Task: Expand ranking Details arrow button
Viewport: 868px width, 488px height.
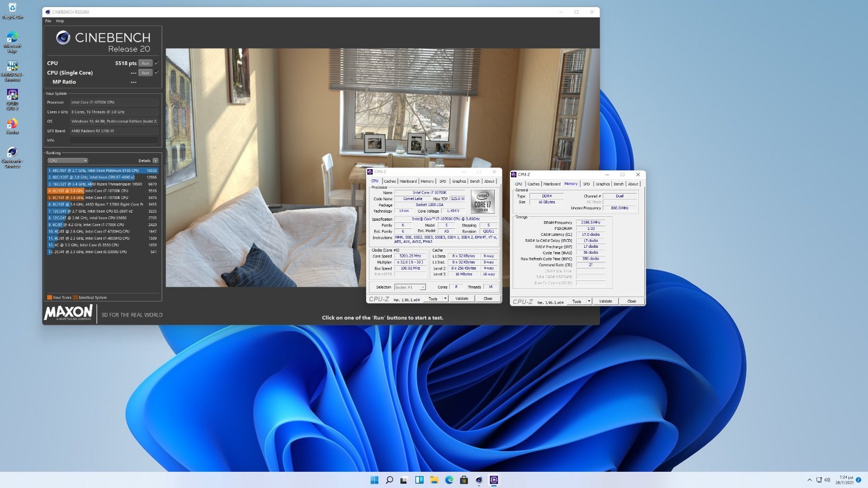Action: (156, 160)
